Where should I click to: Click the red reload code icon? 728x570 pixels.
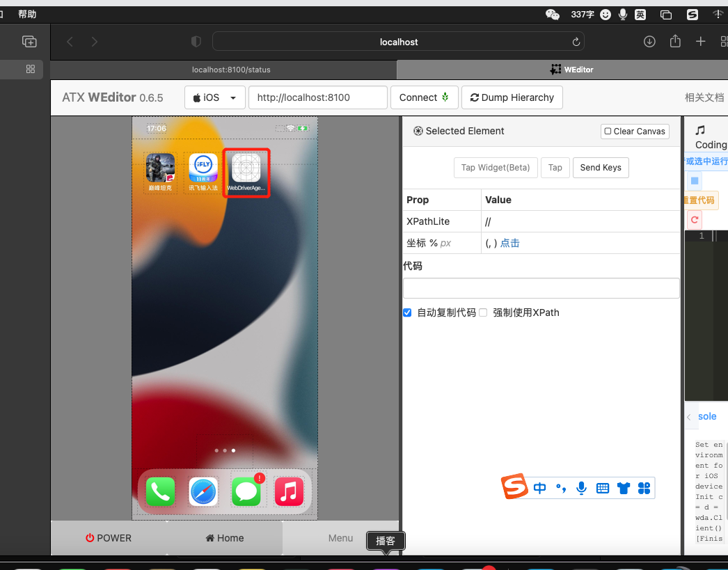[694, 219]
